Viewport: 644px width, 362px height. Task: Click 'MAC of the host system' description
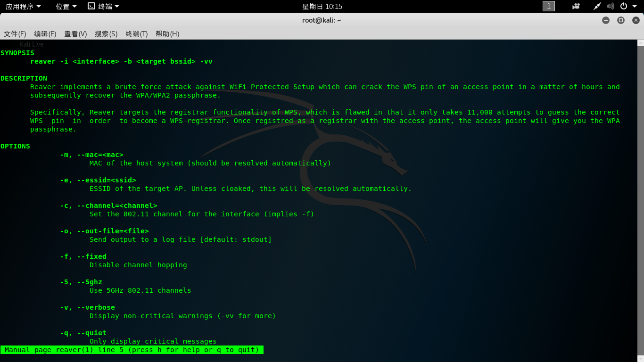click(x=210, y=163)
